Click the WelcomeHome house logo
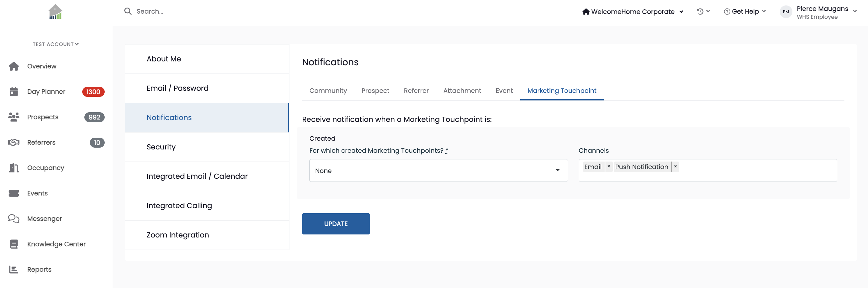Viewport: 868px width, 288px height. (55, 12)
